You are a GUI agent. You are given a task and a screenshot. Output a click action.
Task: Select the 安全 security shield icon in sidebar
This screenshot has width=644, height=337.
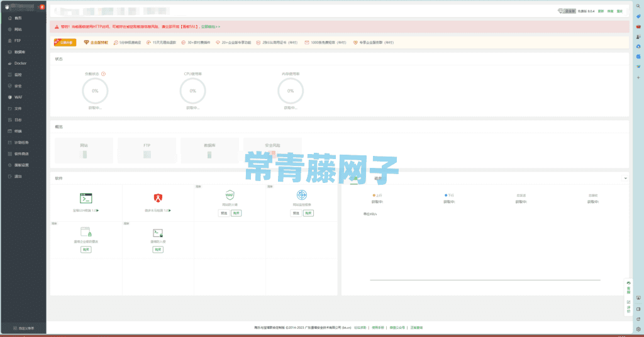pos(10,86)
